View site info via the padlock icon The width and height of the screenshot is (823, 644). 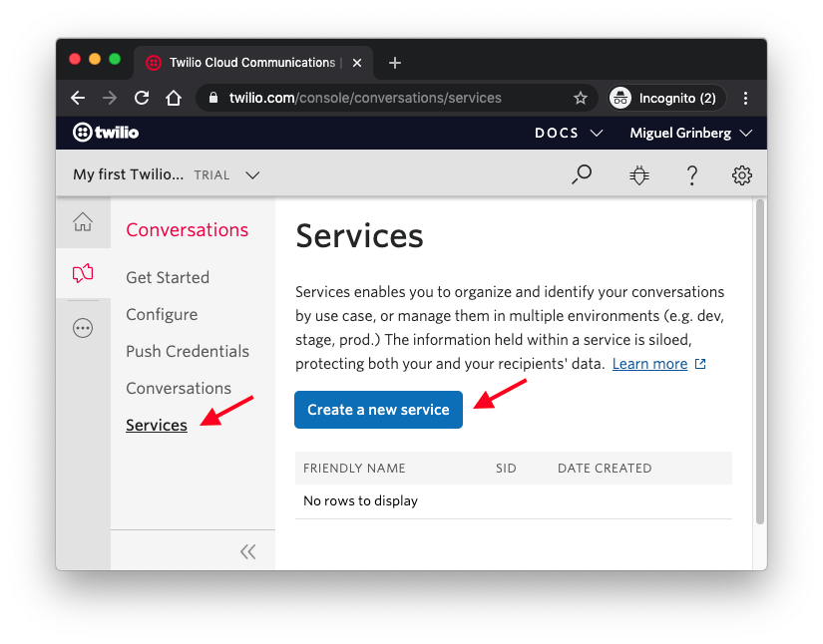click(213, 98)
